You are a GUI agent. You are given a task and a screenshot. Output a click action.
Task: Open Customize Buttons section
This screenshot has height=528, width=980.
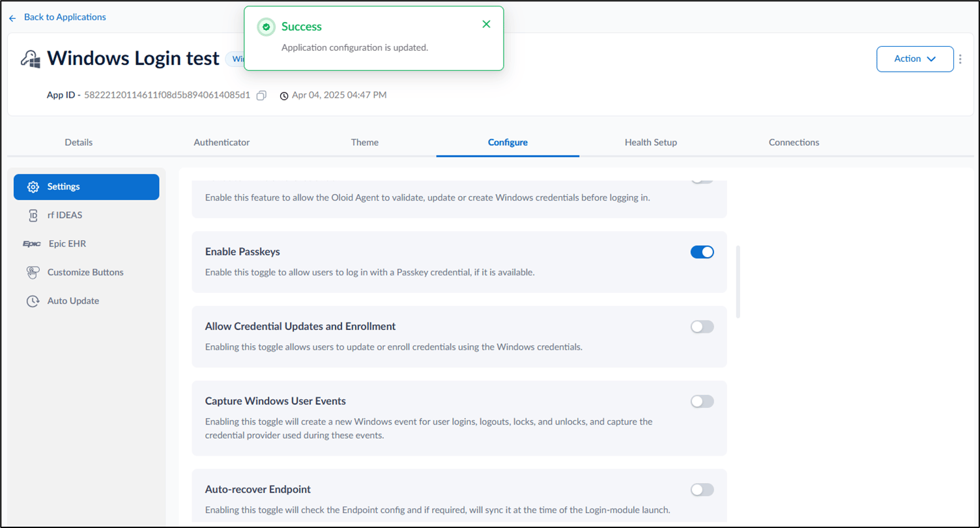[86, 272]
